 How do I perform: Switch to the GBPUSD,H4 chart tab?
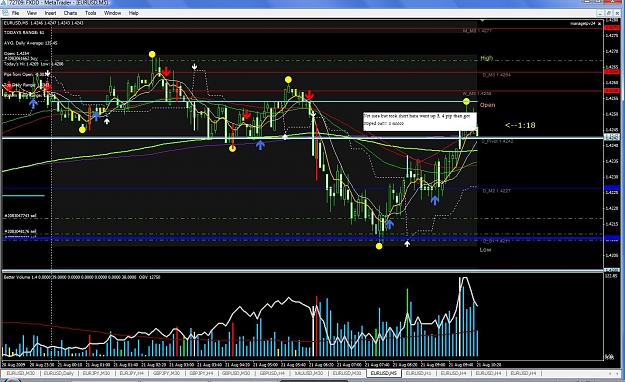coord(272,374)
